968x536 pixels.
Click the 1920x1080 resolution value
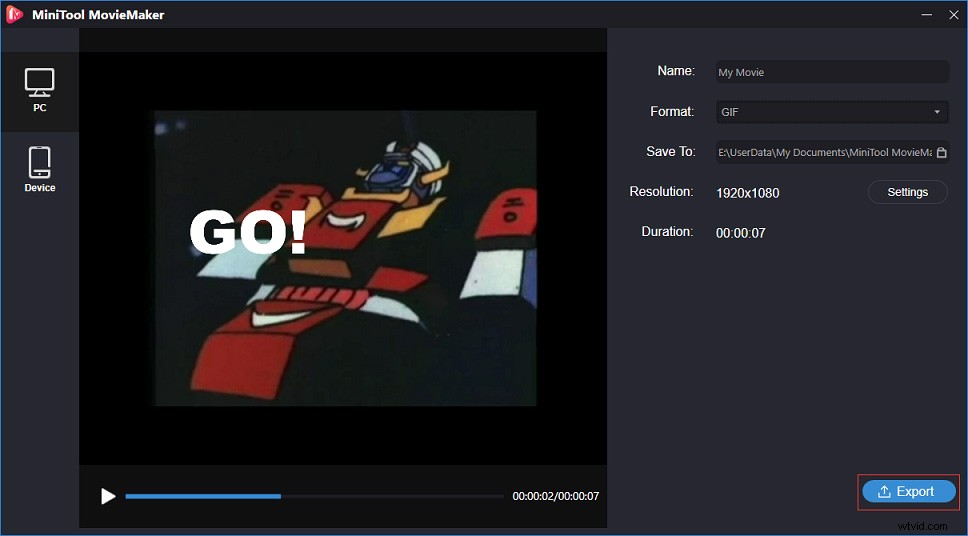[748, 193]
